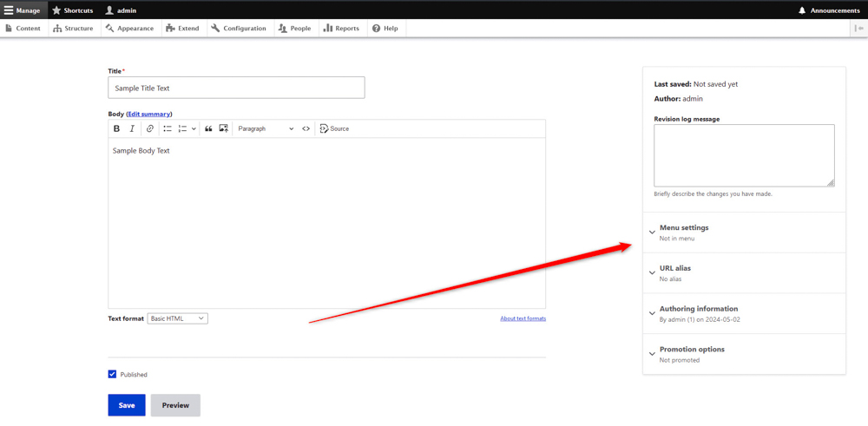Click the Edit summary link
The height and width of the screenshot is (426, 868).
pos(149,114)
